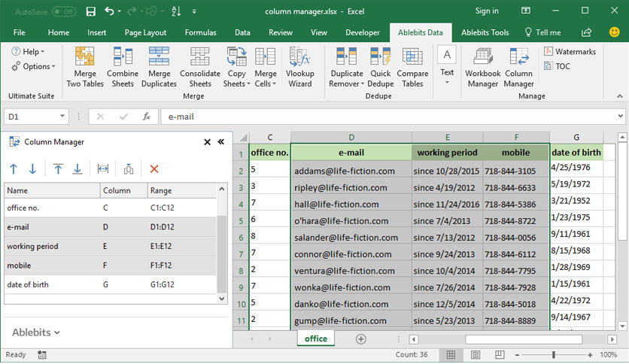Select the office no. row in list

(x=111, y=208)
